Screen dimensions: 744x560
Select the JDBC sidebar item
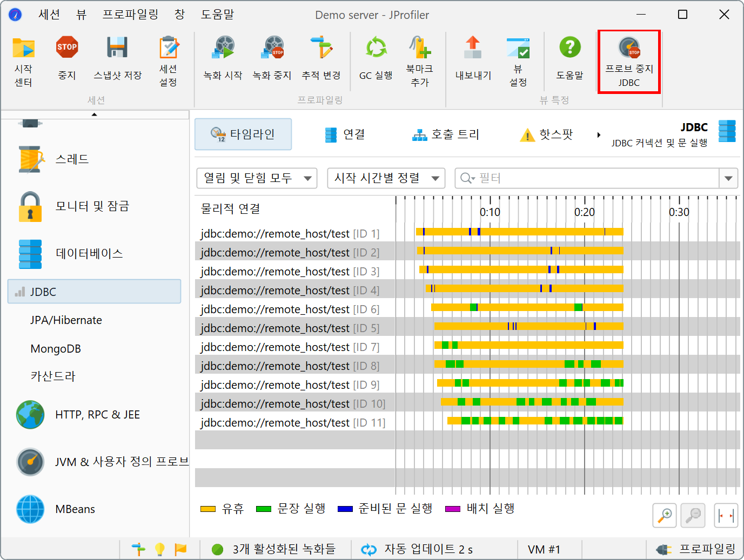point(95,292)
